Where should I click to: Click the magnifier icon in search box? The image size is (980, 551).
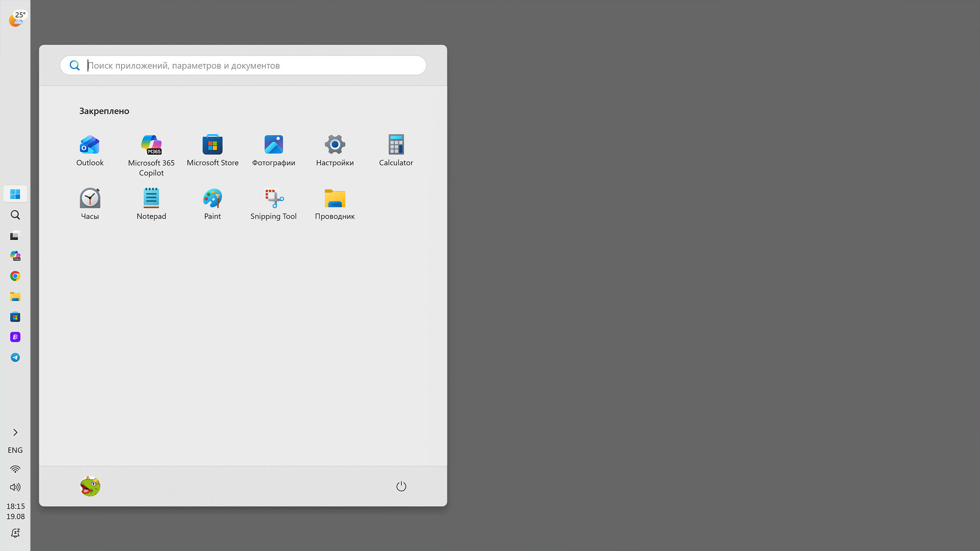pyautogui.click(x=75, y=65)
